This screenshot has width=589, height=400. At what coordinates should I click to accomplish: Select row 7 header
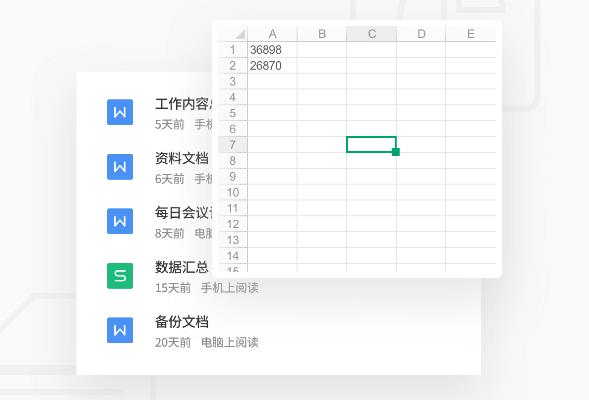click(x=233, y=145)
